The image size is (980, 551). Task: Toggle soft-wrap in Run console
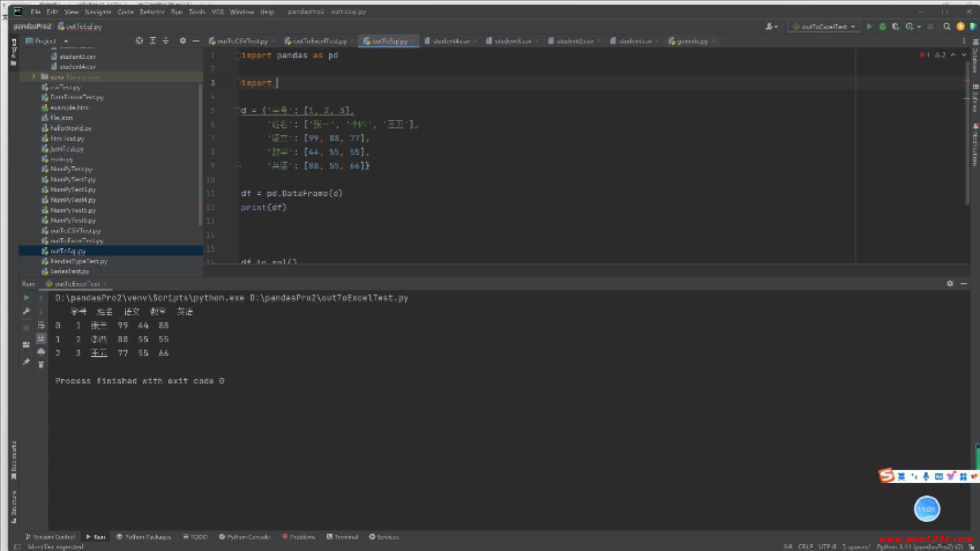tap(41, 325)
